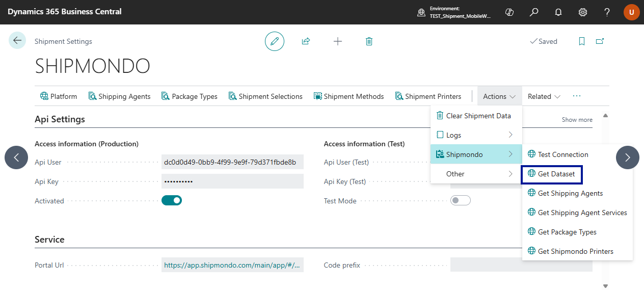The image size is (644, 290).
Task: Expand the Logs submenu
Action: click(476, 135)
